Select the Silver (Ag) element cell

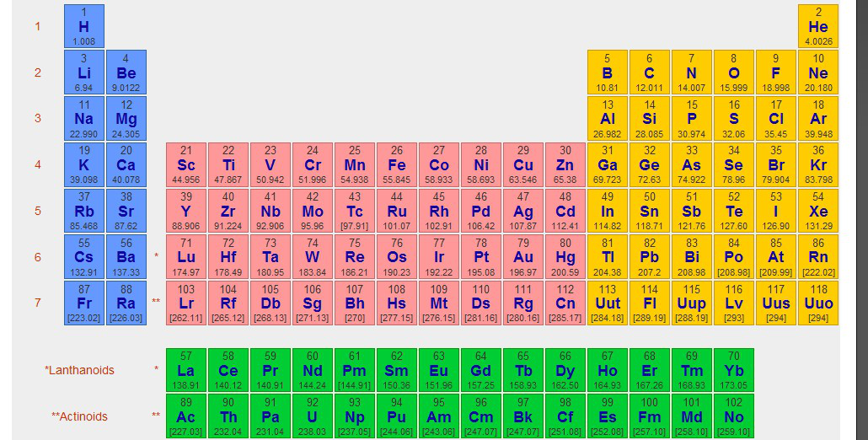[x=523, y=211]
